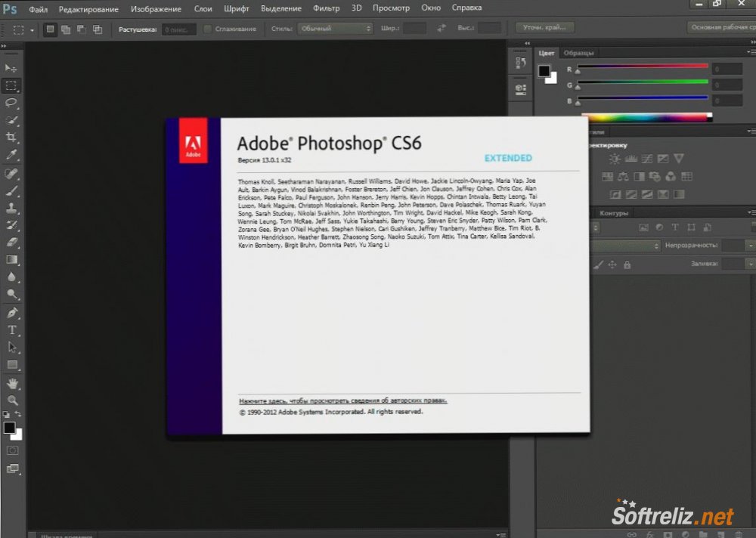The height and width of the screenshot is (538, 756).
Task: Select the Brush tool in the toolbox
Action: coord(11,191)
